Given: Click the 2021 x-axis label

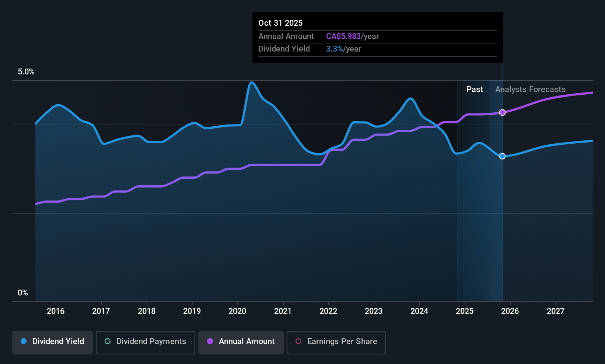Looking at the screenshot, I should 283,311.
